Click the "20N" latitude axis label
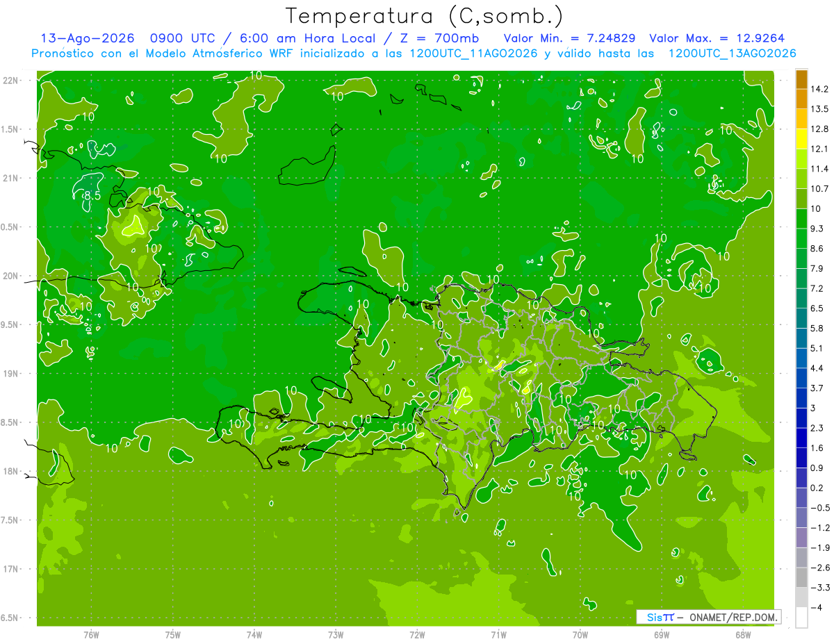 [x=12, y=276]
